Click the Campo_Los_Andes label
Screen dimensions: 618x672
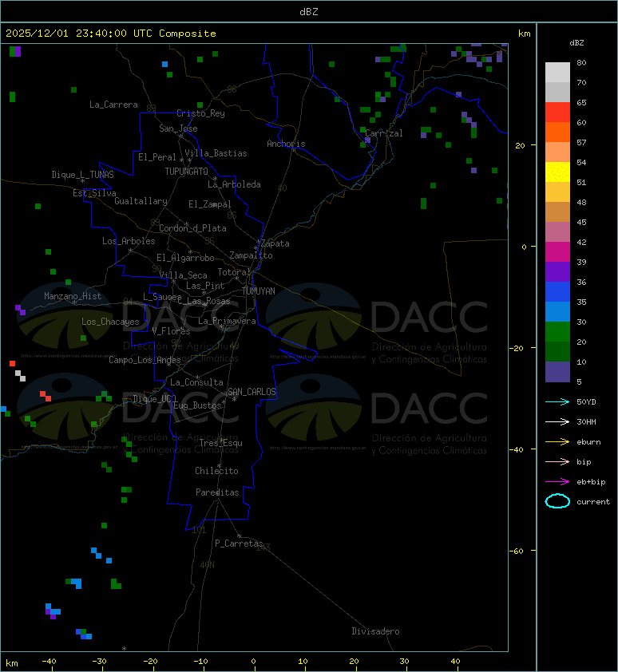click(x=145, y=360)
